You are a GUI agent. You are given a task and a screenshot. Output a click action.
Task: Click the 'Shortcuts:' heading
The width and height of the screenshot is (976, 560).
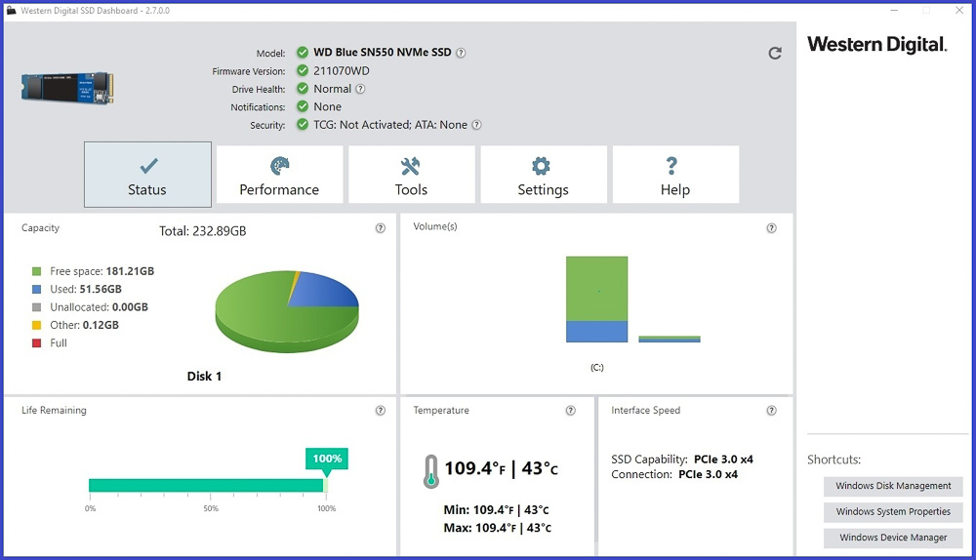(x=834, y=460)
